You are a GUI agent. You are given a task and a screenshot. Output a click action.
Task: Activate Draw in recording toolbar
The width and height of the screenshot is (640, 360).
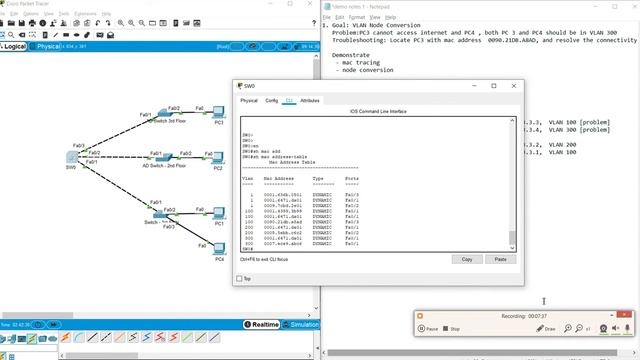(546, 329)
